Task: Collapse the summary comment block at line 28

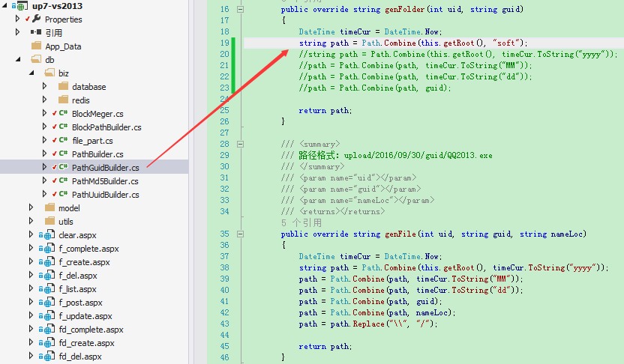Action: pyautogui.click(x=240, y=145)
